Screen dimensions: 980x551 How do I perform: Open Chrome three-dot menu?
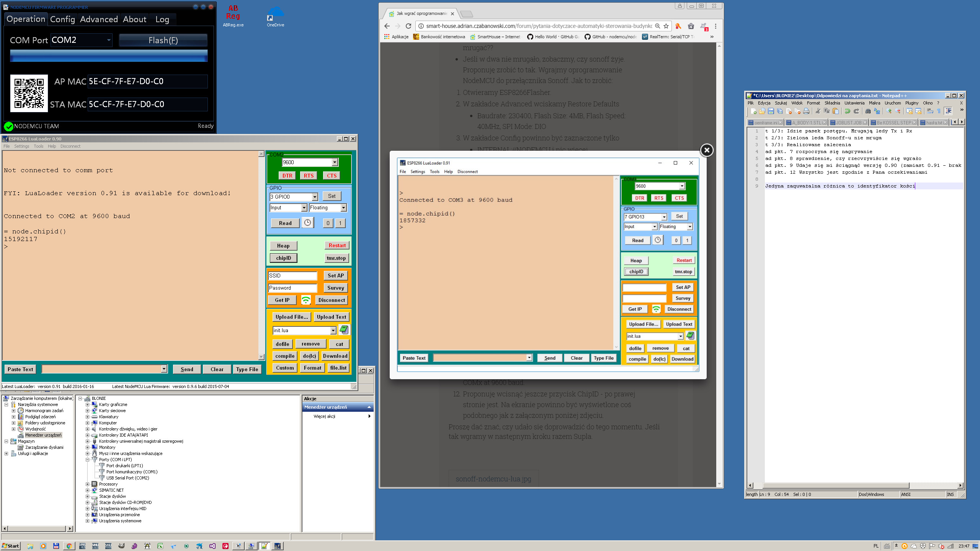point(715,26)
